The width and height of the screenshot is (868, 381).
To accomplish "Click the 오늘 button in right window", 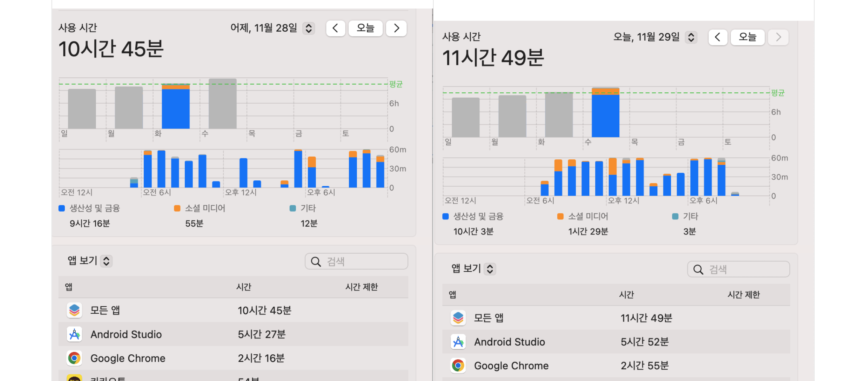I will [x=747, y=37].
